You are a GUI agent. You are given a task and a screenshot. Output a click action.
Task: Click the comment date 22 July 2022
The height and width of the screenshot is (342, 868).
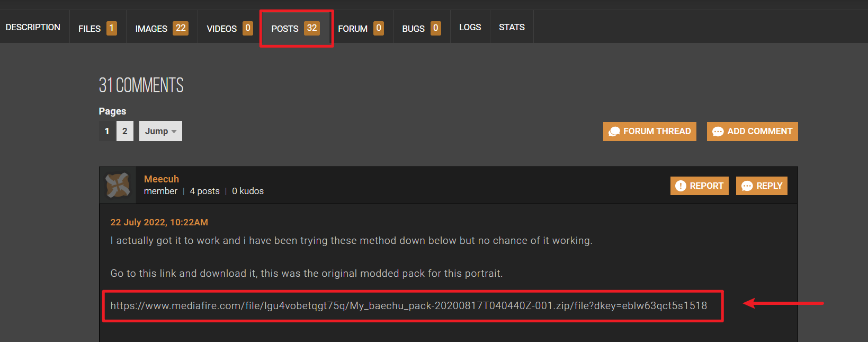click(x=159, y=222)
